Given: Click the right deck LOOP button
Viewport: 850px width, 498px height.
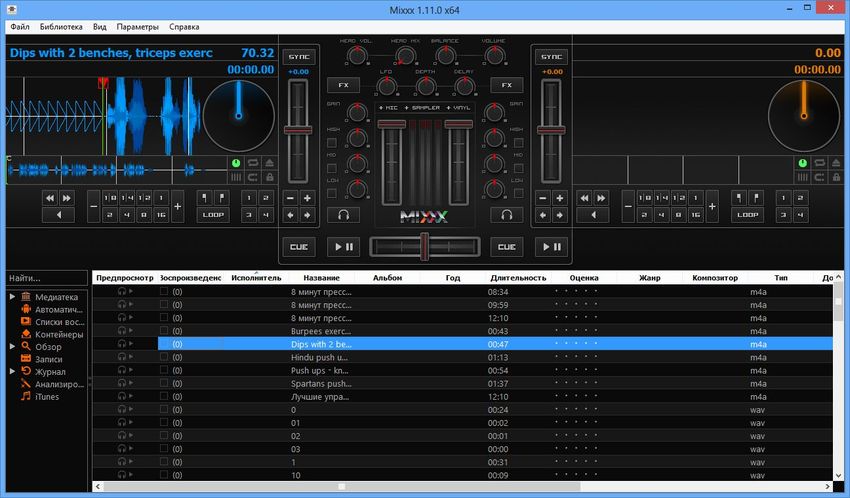Looking at the screenshot, I should 748,215.
